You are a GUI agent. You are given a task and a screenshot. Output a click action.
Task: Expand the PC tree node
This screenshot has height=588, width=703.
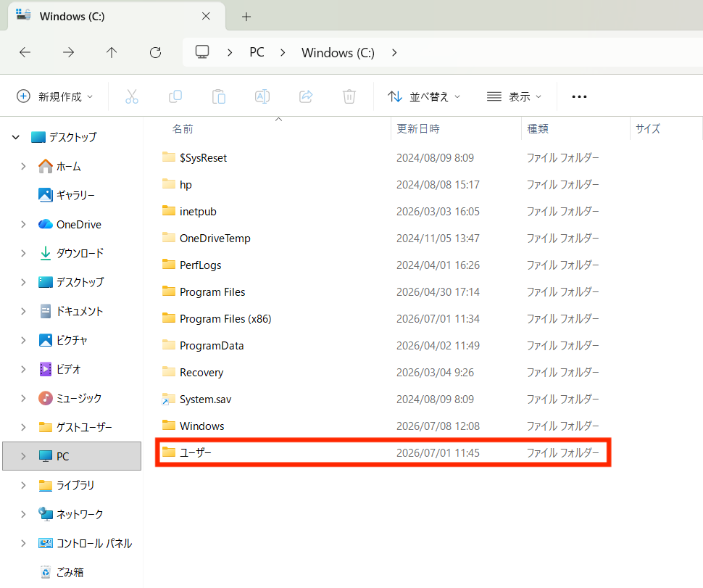[x=23, y=456]
